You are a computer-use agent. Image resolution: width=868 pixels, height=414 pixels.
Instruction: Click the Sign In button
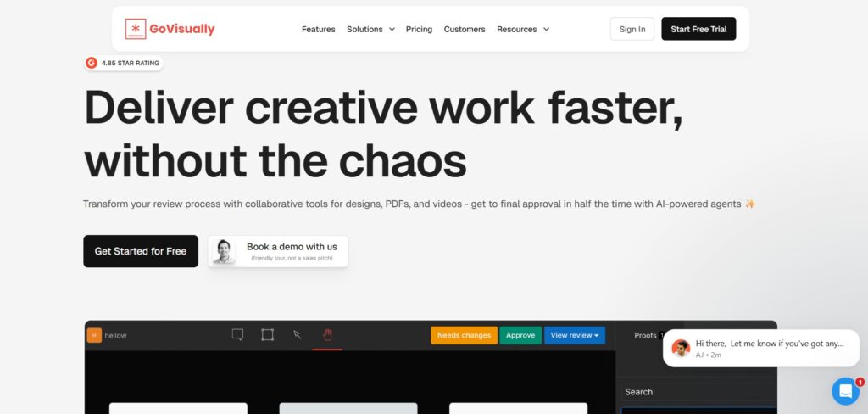(632, 29)
